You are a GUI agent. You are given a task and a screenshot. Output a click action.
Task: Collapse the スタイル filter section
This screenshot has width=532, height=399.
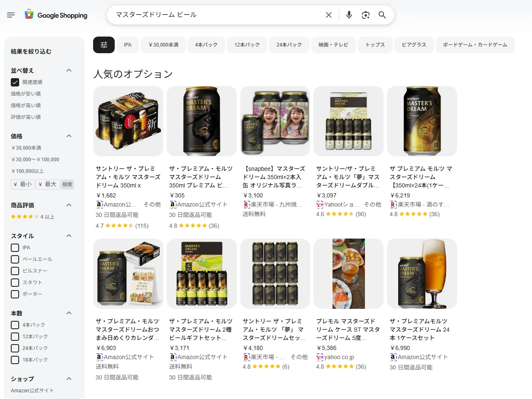69,236
